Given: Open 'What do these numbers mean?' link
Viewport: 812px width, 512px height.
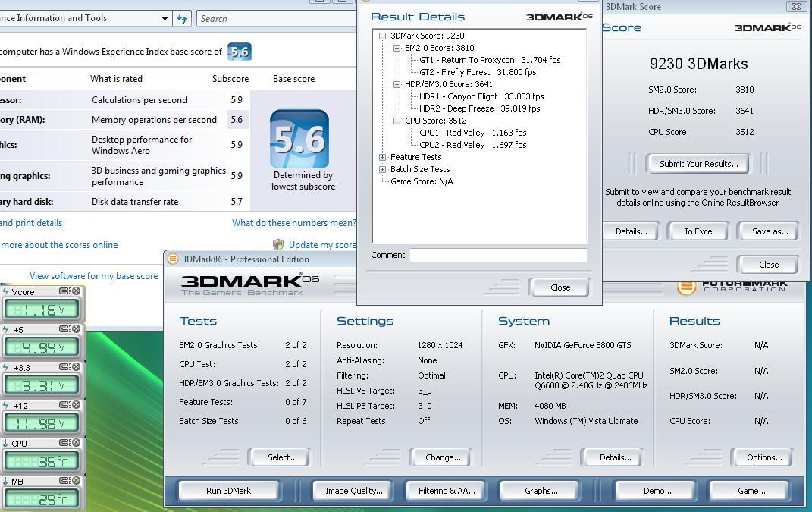Looking at the screenshot, I should tap(293, 223).
